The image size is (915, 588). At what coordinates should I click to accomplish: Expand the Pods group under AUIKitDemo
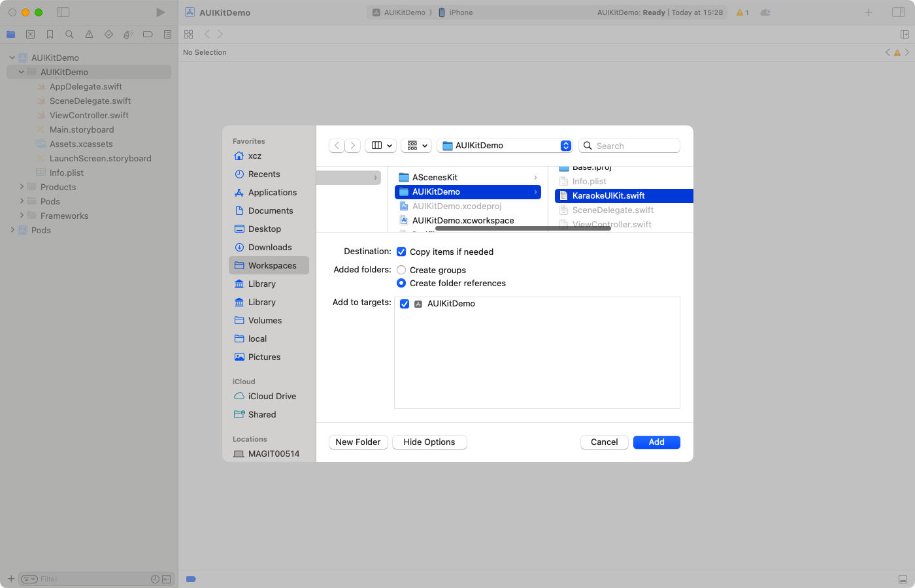tap(21, 201)
